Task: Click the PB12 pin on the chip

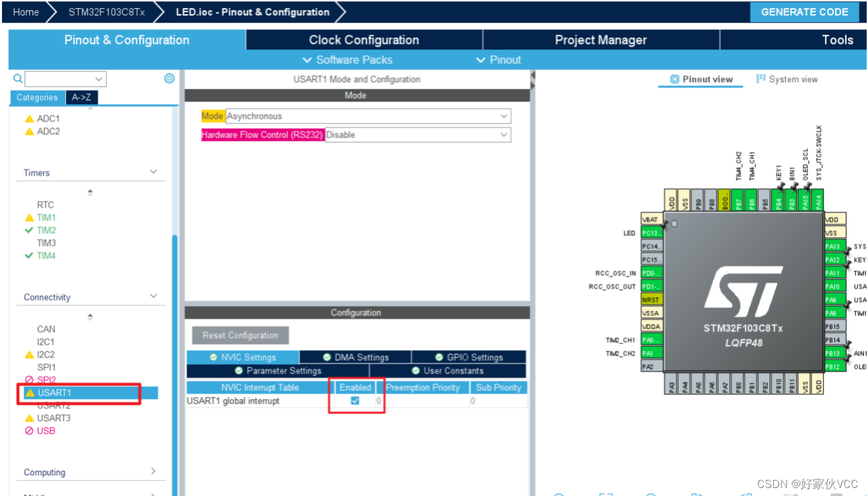Action: 835,366
